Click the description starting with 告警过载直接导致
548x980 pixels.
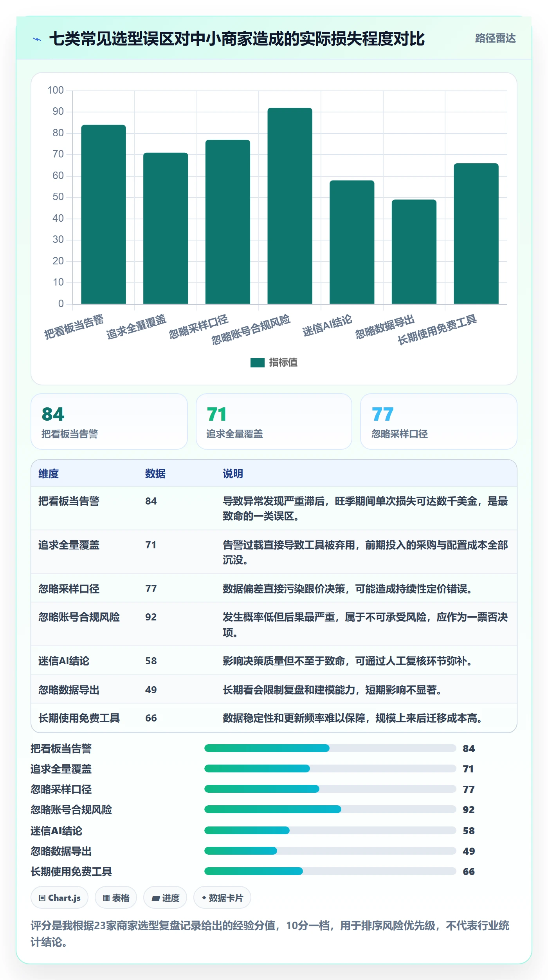pos(365,552)
